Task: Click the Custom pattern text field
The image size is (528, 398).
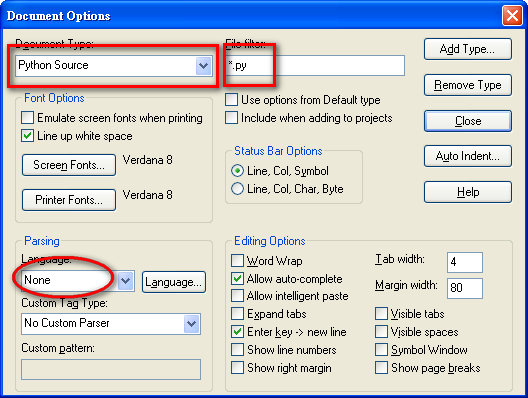Action: [111, 369]
